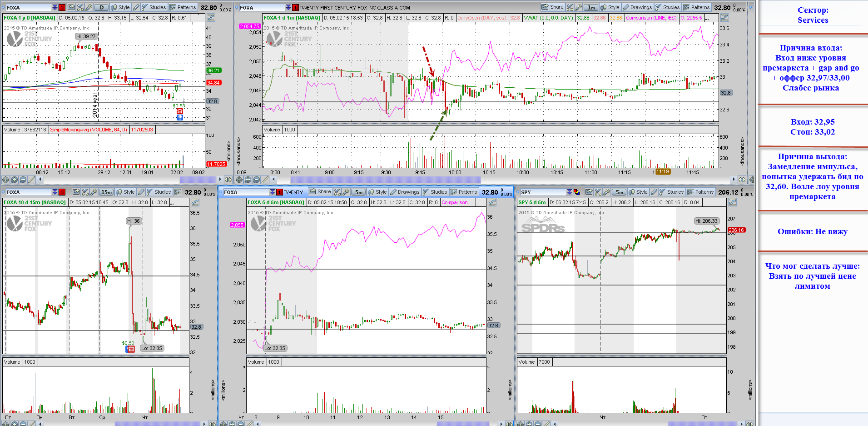
Task: Open Studies menu on FOXA 1m chart
Action: 667,7
